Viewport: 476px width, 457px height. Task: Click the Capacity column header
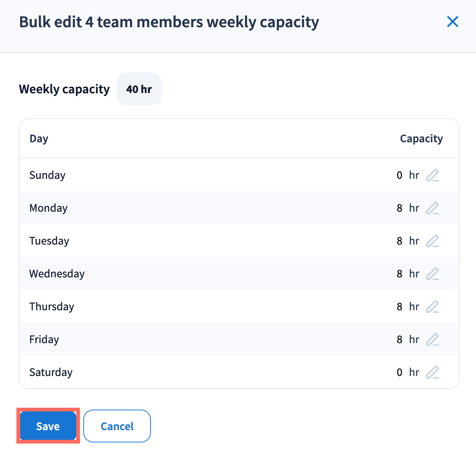pyautogui.click(x=421, y=139)
